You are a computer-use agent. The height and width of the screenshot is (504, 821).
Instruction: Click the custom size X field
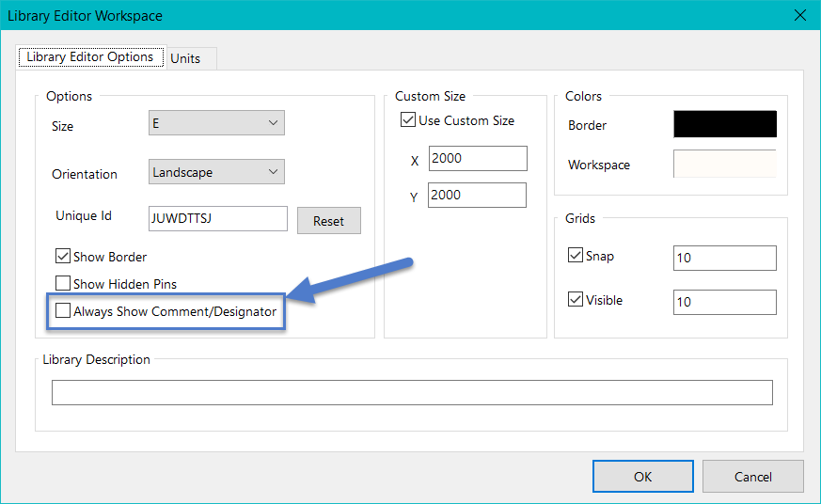(477, 158)
